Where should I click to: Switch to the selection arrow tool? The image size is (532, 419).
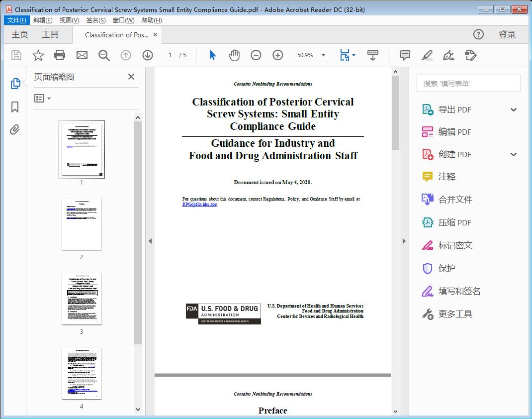tap(211, 55)
